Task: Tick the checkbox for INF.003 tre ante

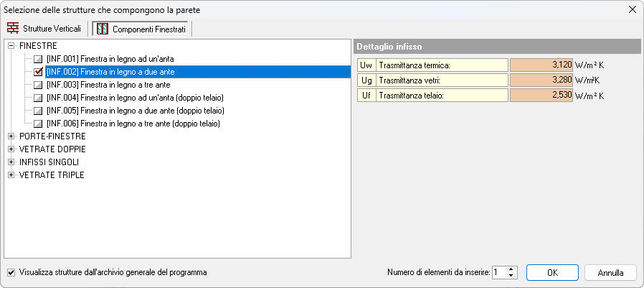Action: [38, 85]
